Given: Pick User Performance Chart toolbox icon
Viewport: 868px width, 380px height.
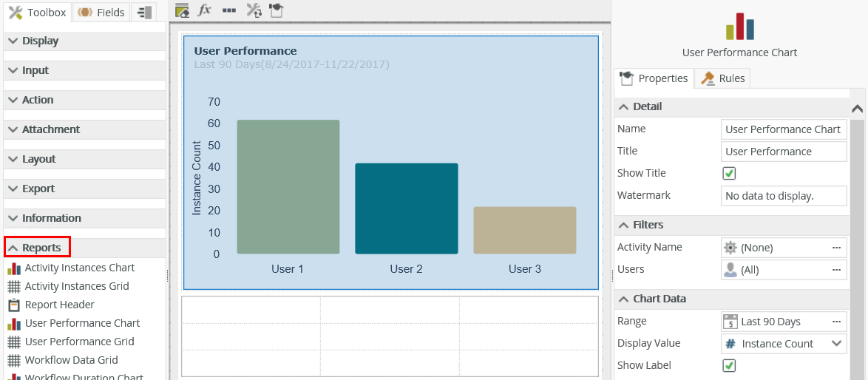Looking at the screenshot, I should 14,324.
